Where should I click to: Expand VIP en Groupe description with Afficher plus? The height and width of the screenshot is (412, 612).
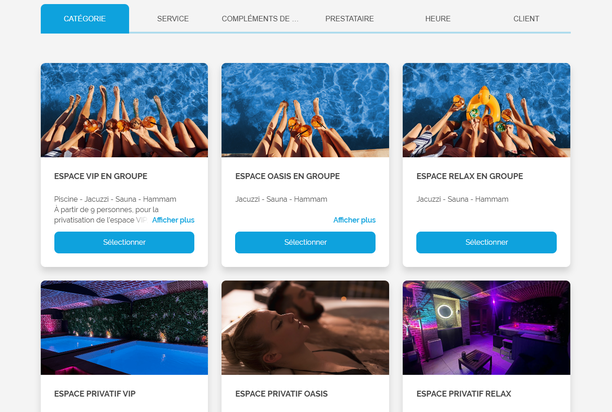(173, 220)
